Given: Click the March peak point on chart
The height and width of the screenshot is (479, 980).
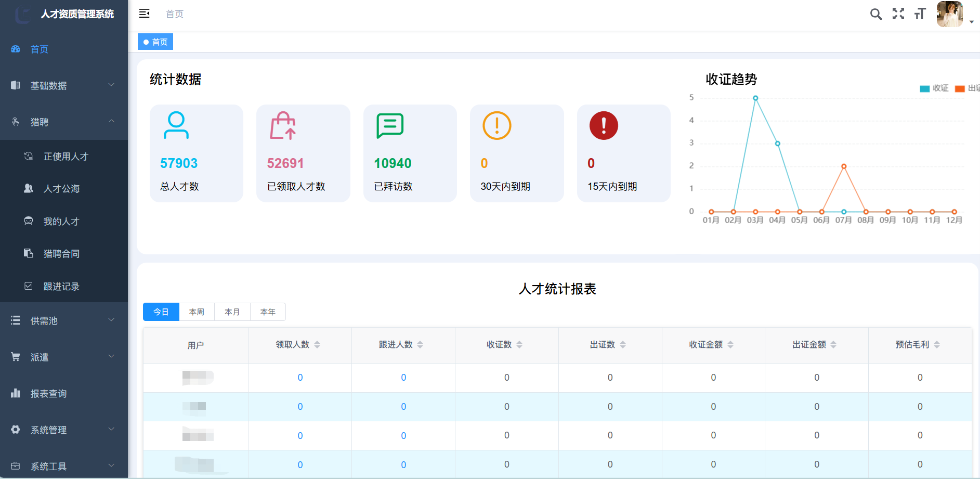Looking at the screenshot, I should [x=755, y=98].
